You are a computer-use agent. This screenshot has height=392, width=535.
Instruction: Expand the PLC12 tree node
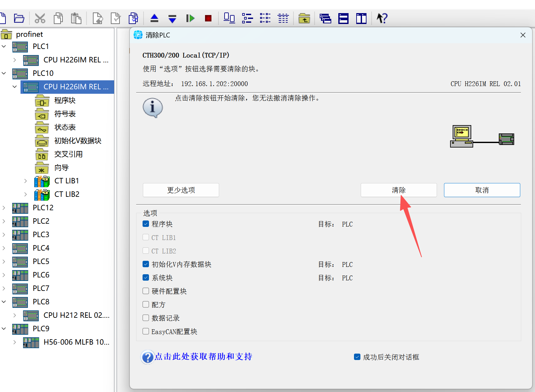[x=4, y=208]
